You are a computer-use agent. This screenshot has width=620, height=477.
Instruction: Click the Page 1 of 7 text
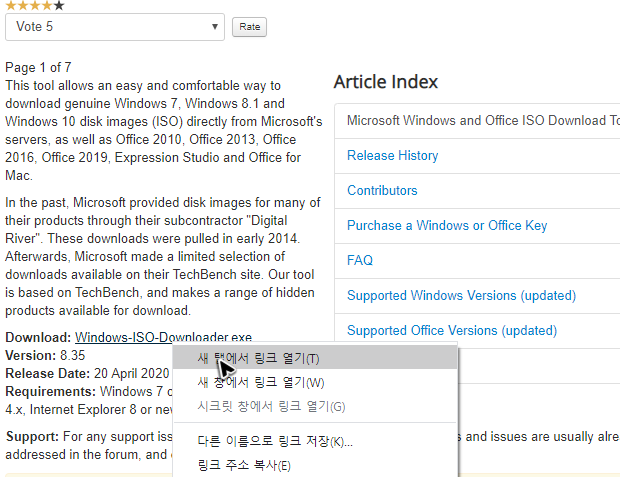38,67
